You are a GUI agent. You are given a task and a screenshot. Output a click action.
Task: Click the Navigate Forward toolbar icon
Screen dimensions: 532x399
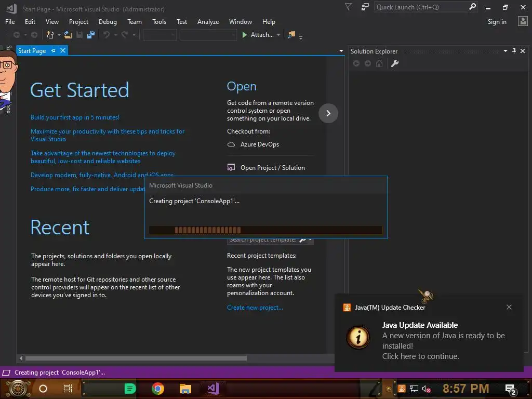point(34,35)
